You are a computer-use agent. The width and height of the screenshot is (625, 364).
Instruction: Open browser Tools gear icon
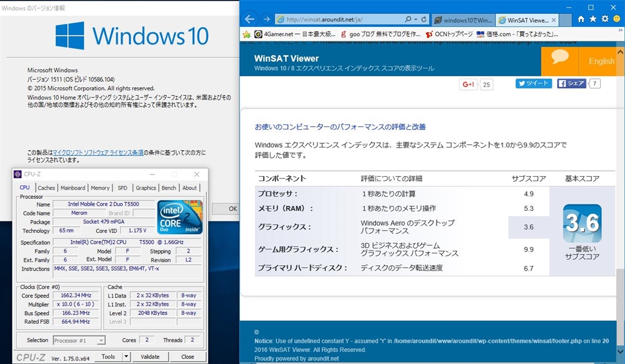click(605, 19)
